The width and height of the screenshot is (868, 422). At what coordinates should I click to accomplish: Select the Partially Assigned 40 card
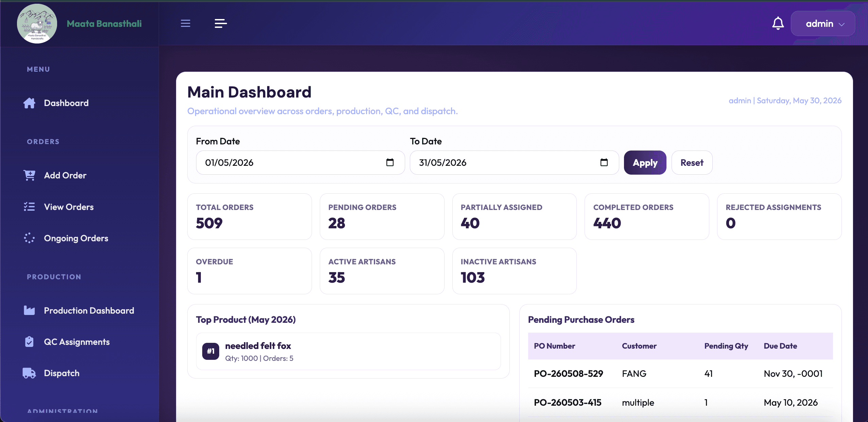click(515, 216)
